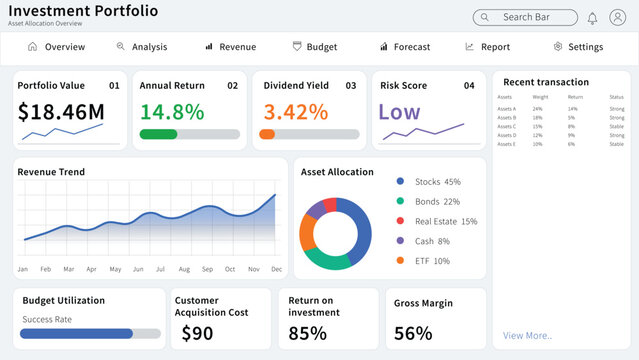639x360 pixels.
Task: Click the Real Estate 15% legend label
Action: pyautogui.click(x=446, y=221)
